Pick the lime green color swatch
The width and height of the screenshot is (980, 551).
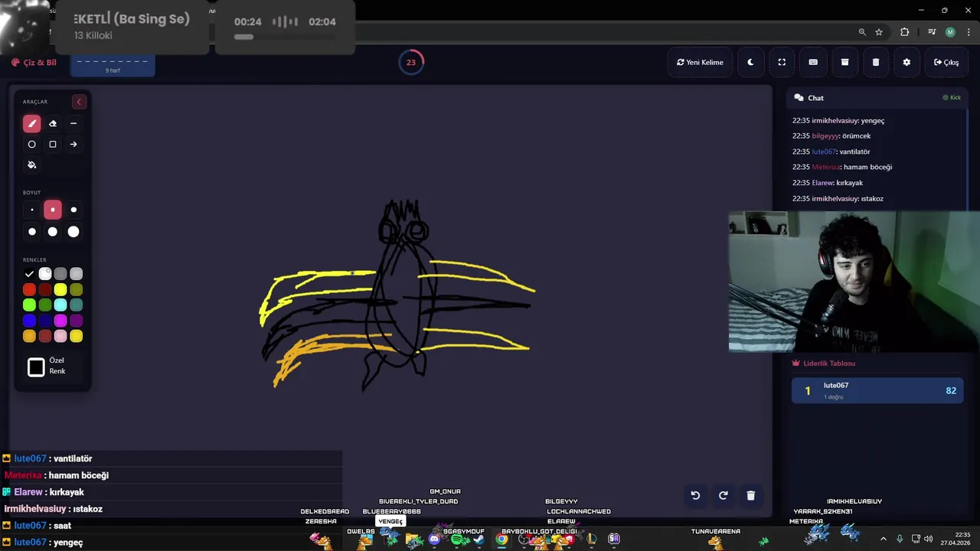pos(29,305)
